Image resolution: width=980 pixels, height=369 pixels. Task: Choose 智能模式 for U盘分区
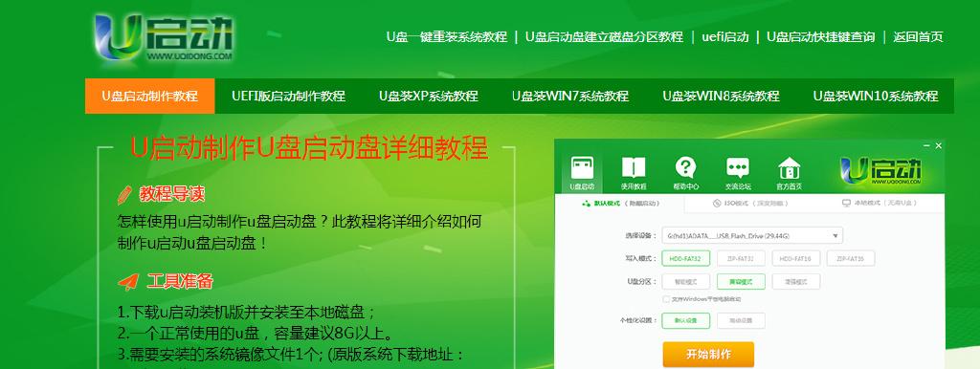[x=685, y=282]
